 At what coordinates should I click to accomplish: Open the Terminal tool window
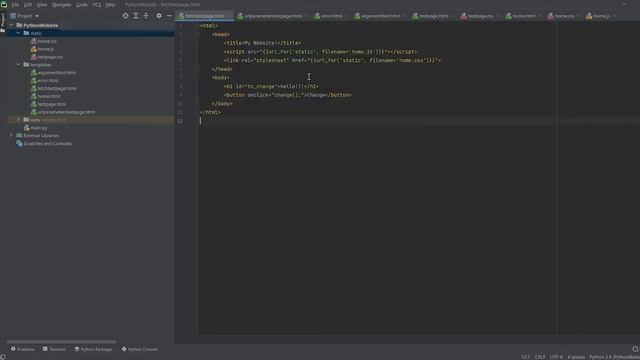pyautogui.click(x=54, y=349)
